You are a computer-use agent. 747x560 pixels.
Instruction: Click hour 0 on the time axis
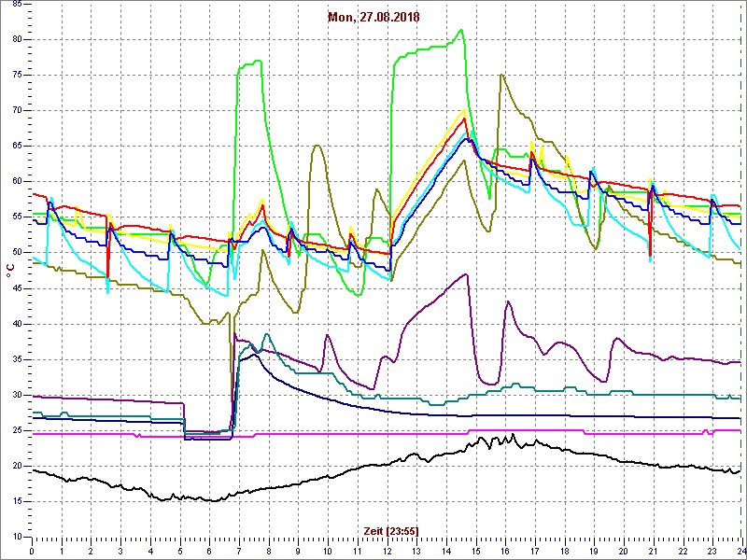click(x=32, y=551)
